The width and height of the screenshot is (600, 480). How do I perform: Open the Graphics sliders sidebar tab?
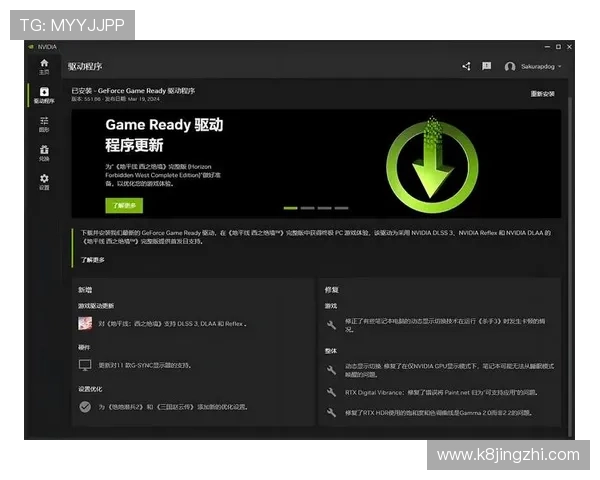click(44, 124)
